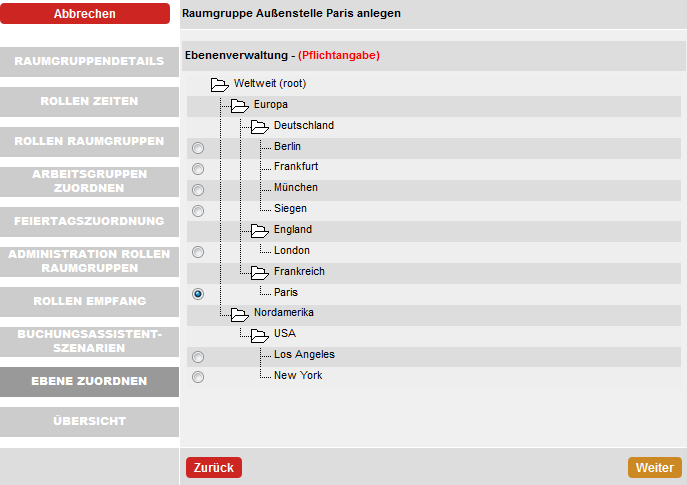Click the Frankfurt tree entry label
The width and height of the screenshot is (687, 485).
tap(296, 166)
